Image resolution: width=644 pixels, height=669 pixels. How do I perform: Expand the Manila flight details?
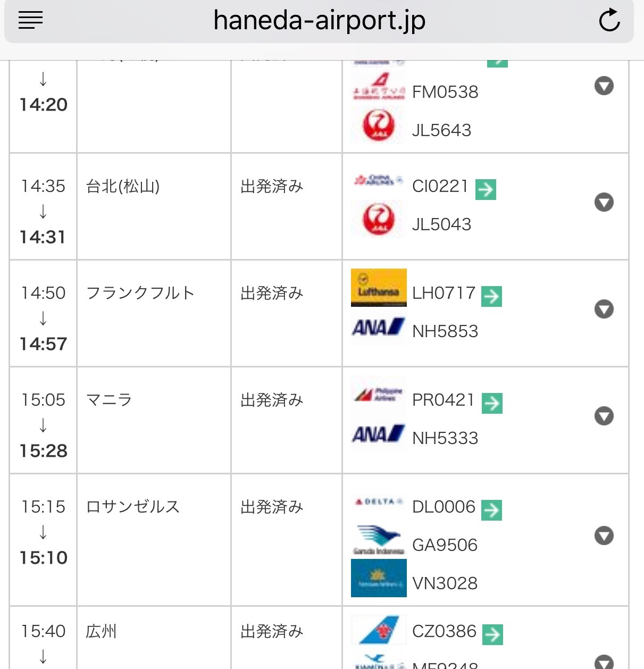[x=604, y=416]
